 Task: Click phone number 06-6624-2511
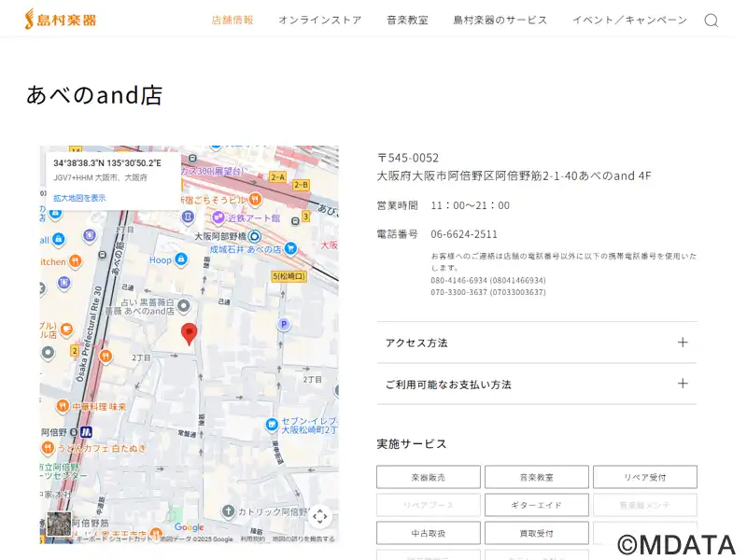coord(464,234)
